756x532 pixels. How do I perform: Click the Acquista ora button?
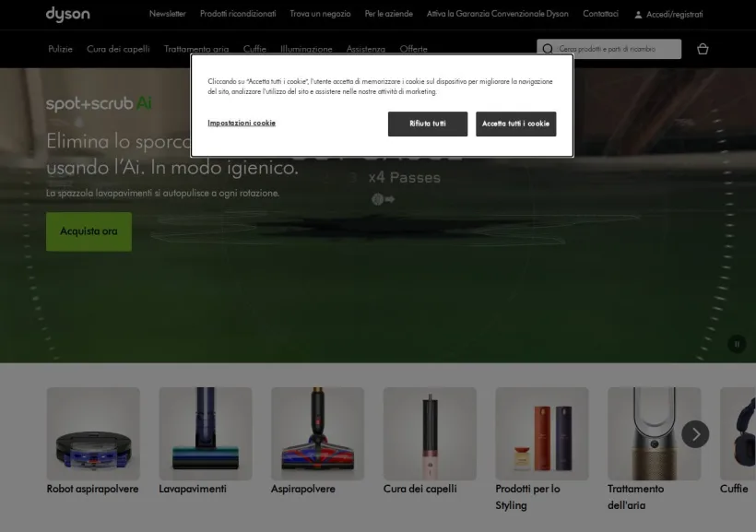[x=89, y=231]
